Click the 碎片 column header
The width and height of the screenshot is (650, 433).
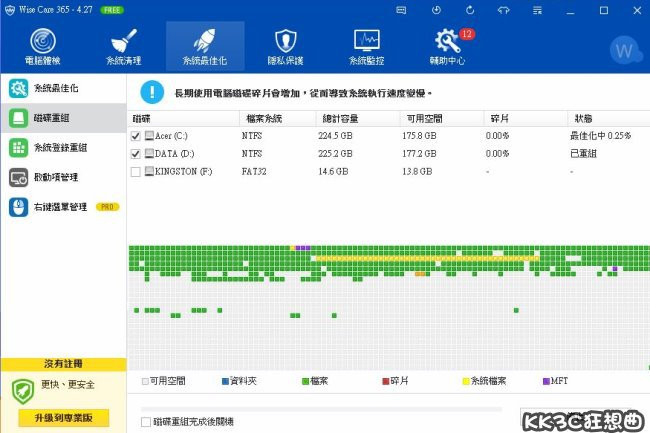pos(525,119)
